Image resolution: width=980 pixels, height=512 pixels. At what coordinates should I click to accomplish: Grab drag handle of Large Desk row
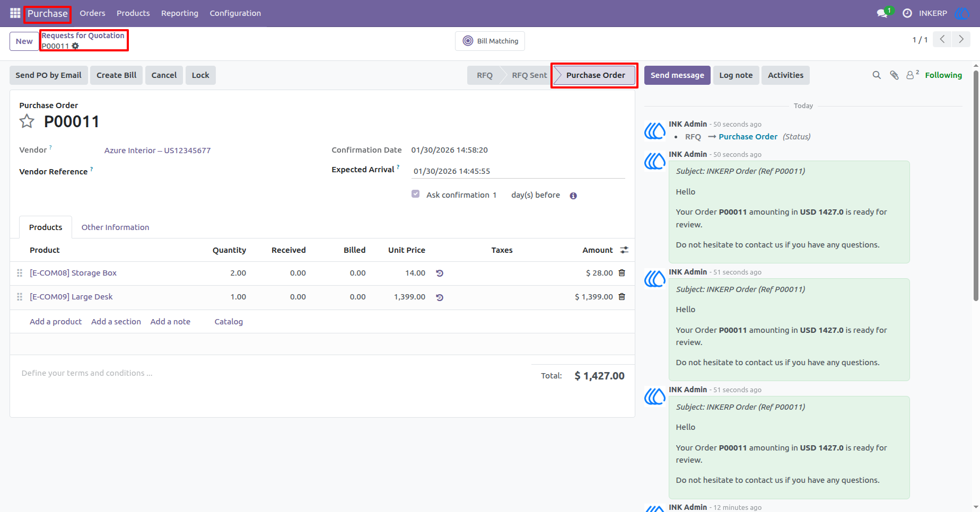pos(20,297)
